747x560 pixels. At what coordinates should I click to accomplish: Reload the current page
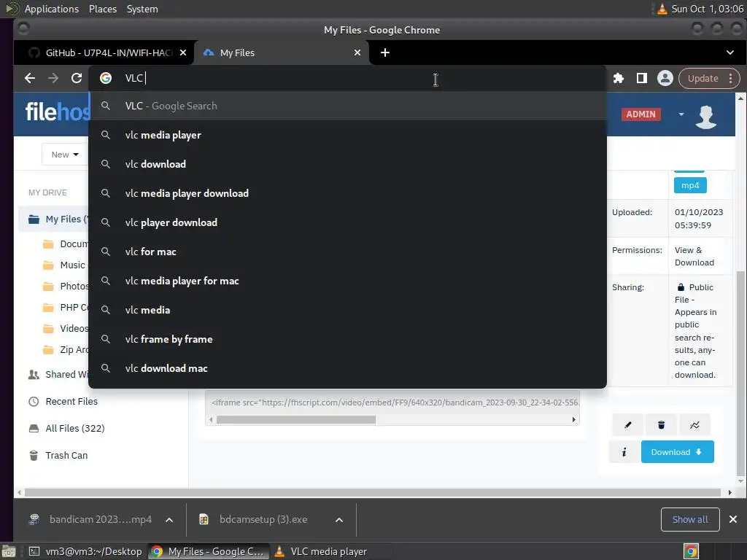76,78
